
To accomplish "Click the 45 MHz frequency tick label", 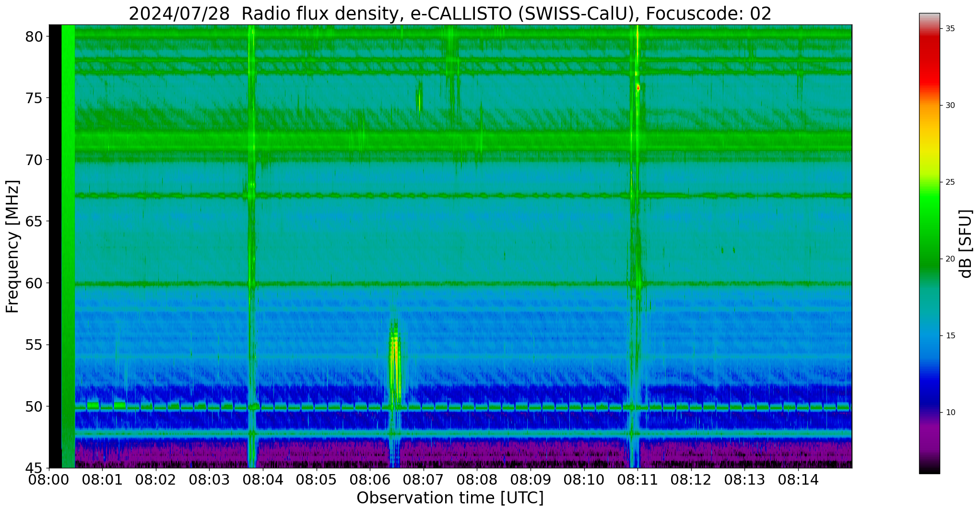I will click(x=34, y=468).
